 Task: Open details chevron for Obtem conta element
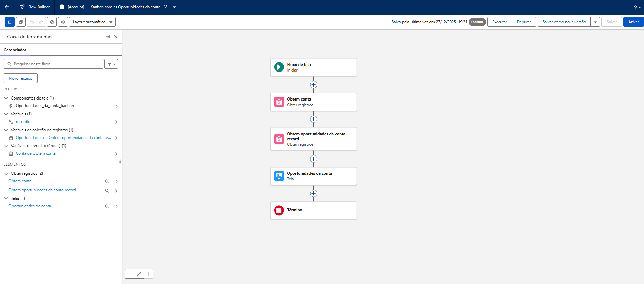click(116, 181)
